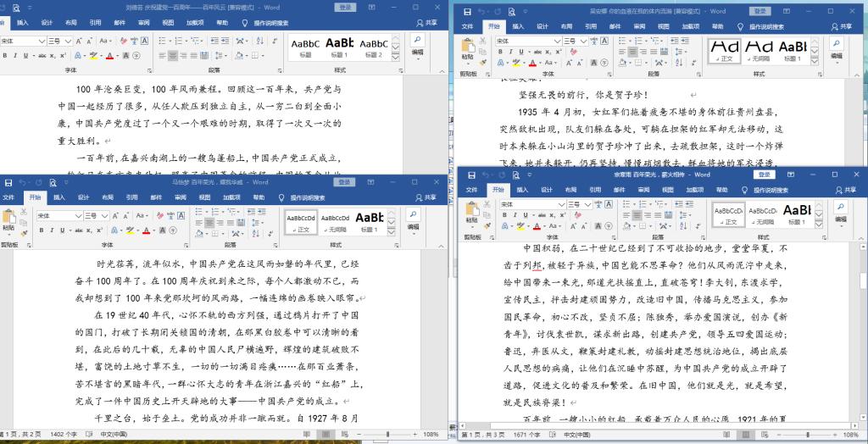Screen dimensions: 868x444
Task: Open font name dropdown in 吴安娜 window
Action: (557, 41)
